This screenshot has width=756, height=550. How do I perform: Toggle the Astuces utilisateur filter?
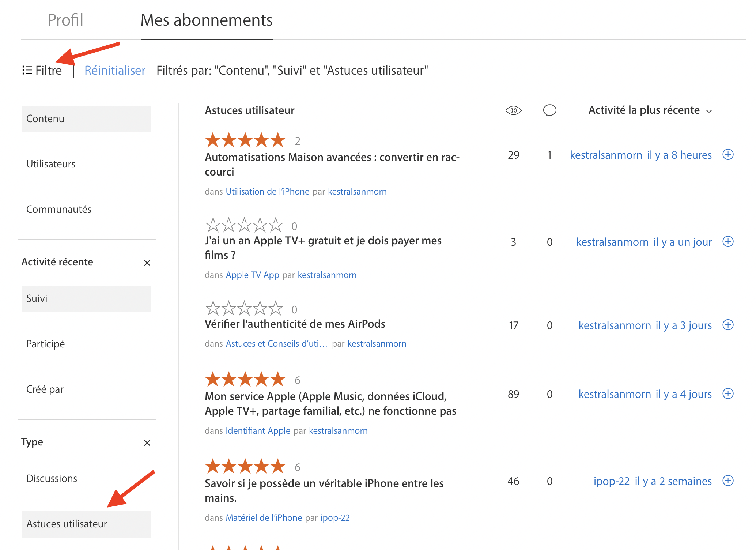[x=86, y=524]
